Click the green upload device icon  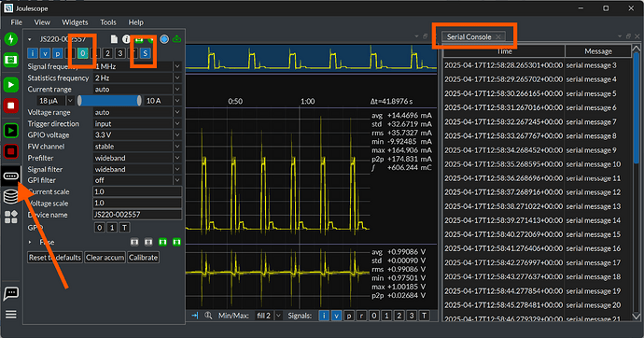click(x=177, y=39)
